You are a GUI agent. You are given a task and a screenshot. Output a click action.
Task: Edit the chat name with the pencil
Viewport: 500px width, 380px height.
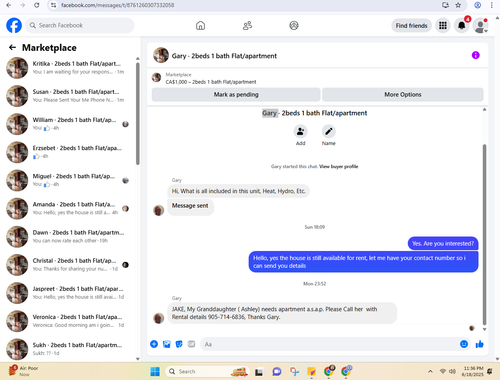(328, 131)
